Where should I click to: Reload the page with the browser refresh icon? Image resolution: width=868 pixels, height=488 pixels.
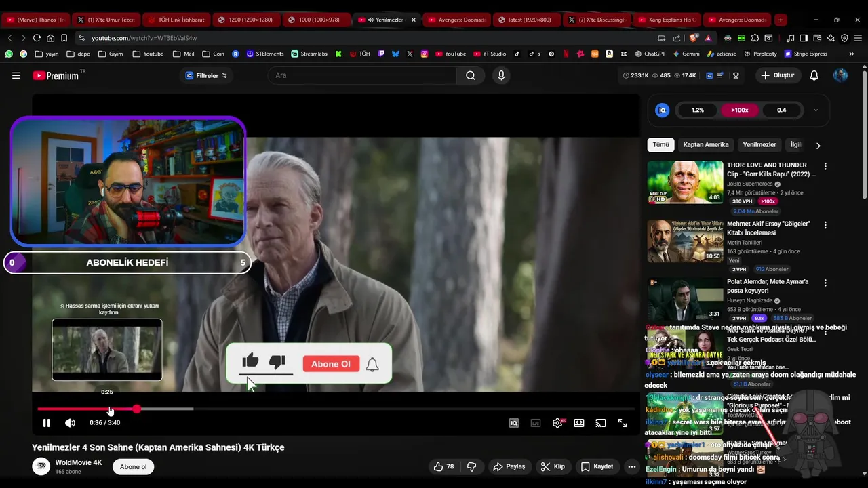pos(37,38)
